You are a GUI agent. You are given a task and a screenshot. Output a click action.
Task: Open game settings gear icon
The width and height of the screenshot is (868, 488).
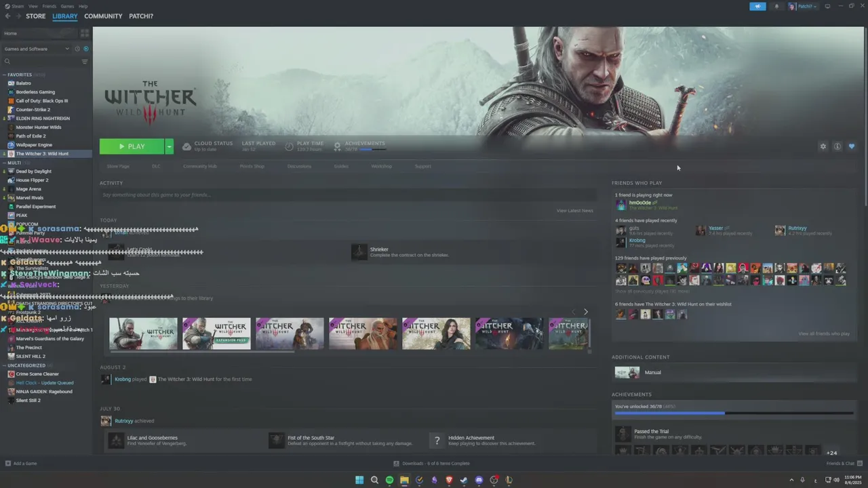pos(823,146)
